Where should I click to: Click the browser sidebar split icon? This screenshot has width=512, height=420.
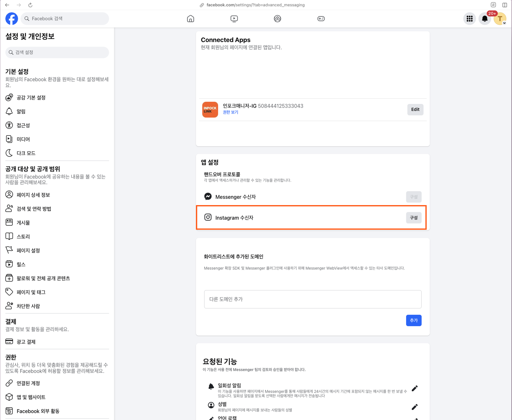point(505,5)
